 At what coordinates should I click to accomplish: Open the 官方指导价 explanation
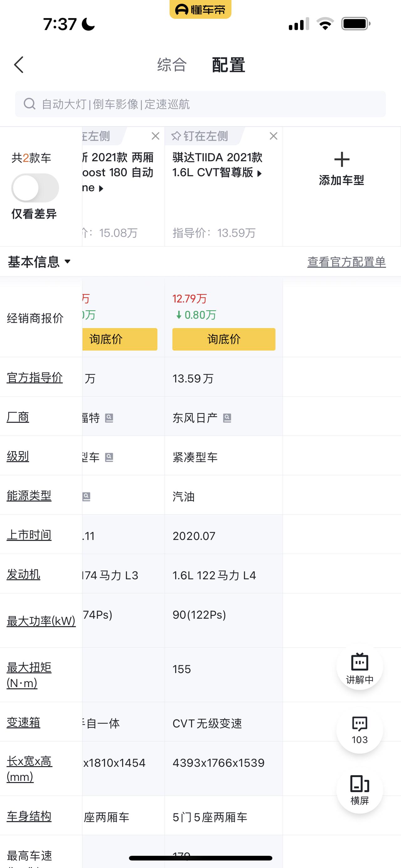pyautogui.click(x=35, y=377)
